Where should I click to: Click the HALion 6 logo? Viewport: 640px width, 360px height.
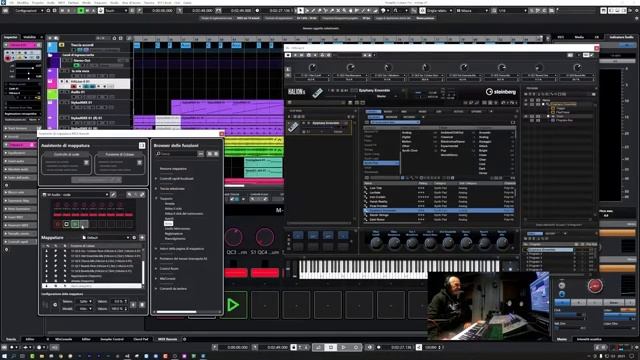tap(296, 92)
